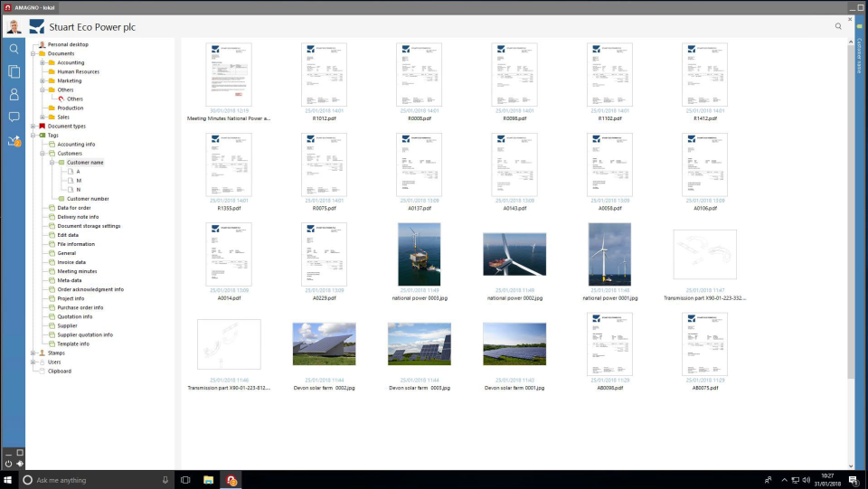Open the notification center icon in tray

[x=854, y=480]
